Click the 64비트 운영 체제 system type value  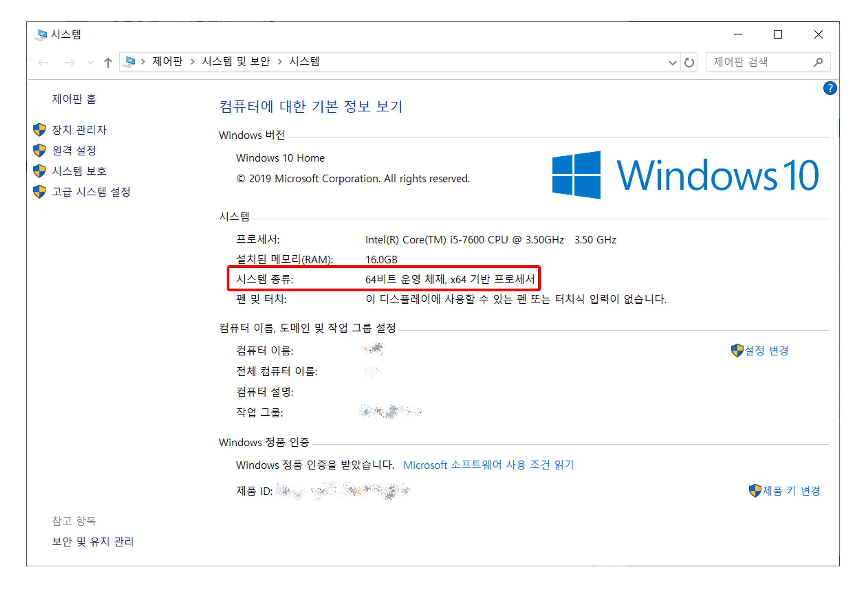[450, 279]
